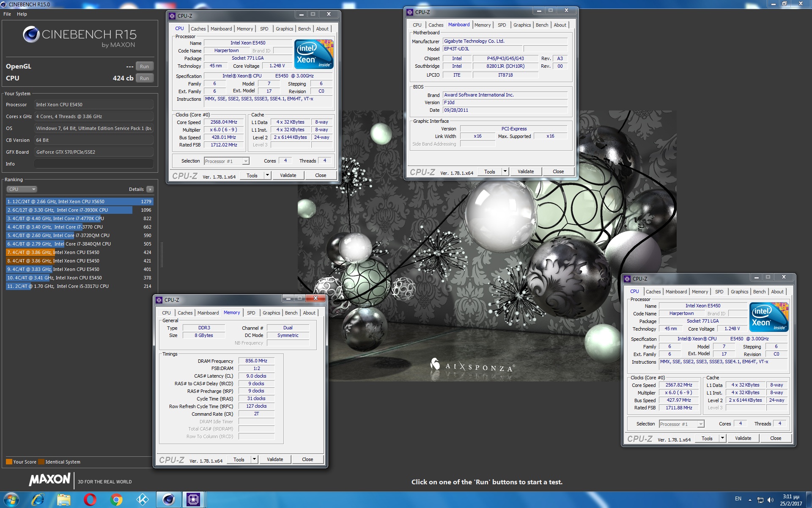Click Tools button in Memory CPU-Z window
The width and height of the screenshot is (812, 508).
pos(239,459)
